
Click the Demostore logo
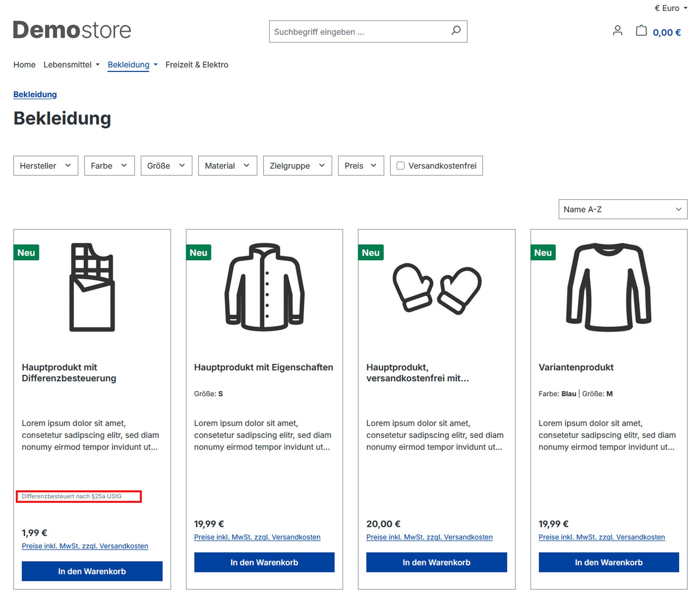point(72,30)
